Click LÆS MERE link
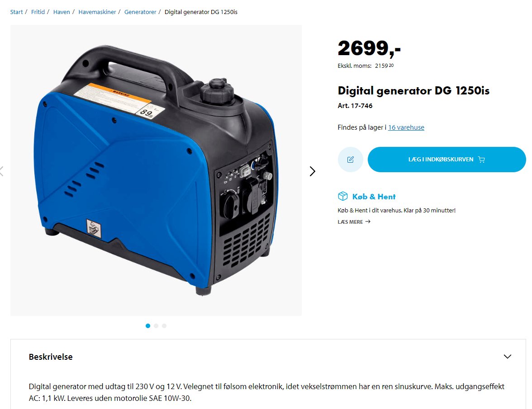The height and width of the screenshot is (409, 532). [x=350, y=221]
